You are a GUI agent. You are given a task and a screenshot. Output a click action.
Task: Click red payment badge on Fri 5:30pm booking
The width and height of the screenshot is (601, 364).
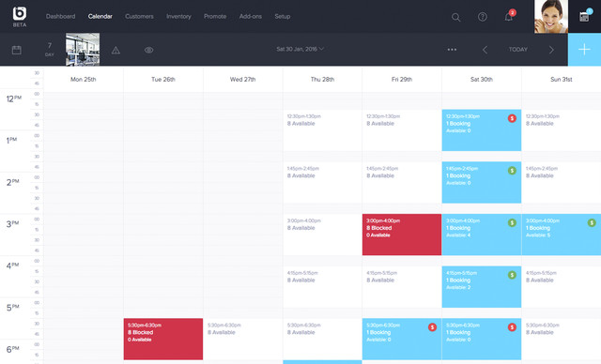(x=432, y=327)
